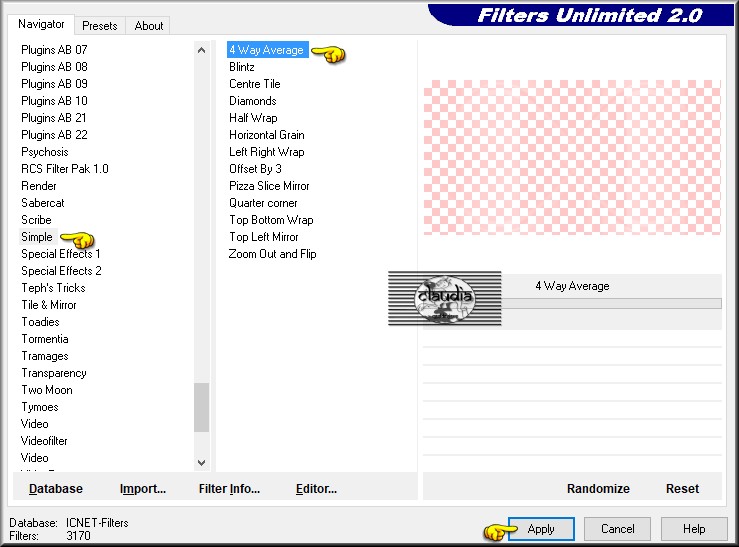The image size is (739, 547).
Task: Select Tormentia filter category
Action: [45, 339]
